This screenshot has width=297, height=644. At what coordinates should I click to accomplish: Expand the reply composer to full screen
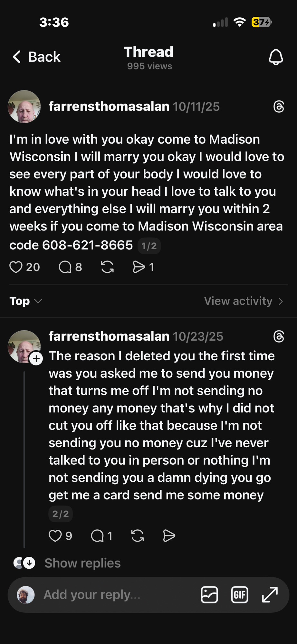270,595
